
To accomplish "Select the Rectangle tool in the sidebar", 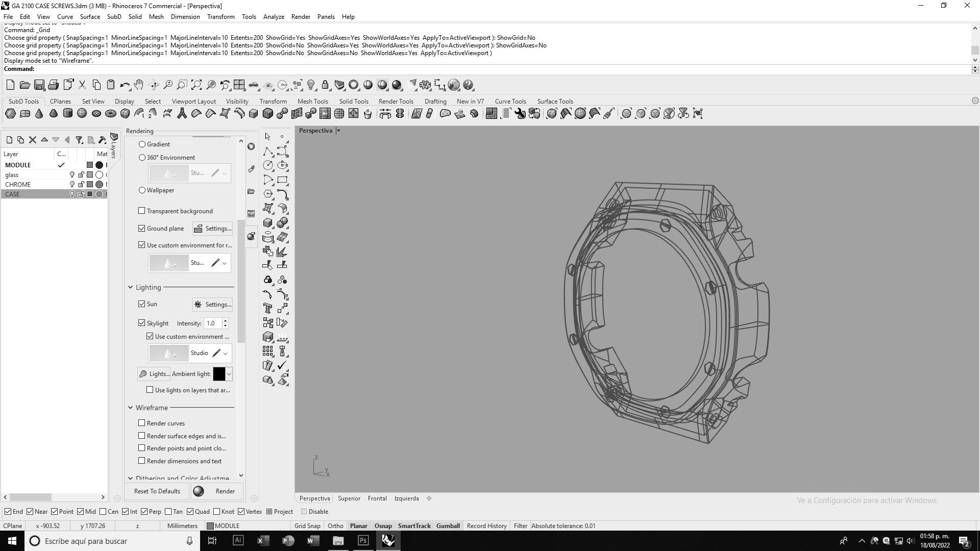I will tap(282, 180).
